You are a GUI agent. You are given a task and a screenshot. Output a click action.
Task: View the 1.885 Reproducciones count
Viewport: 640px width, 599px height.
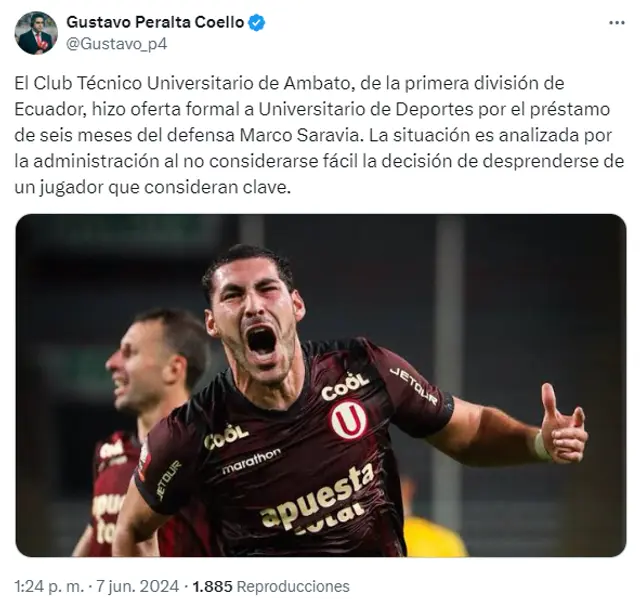(271, 586)
